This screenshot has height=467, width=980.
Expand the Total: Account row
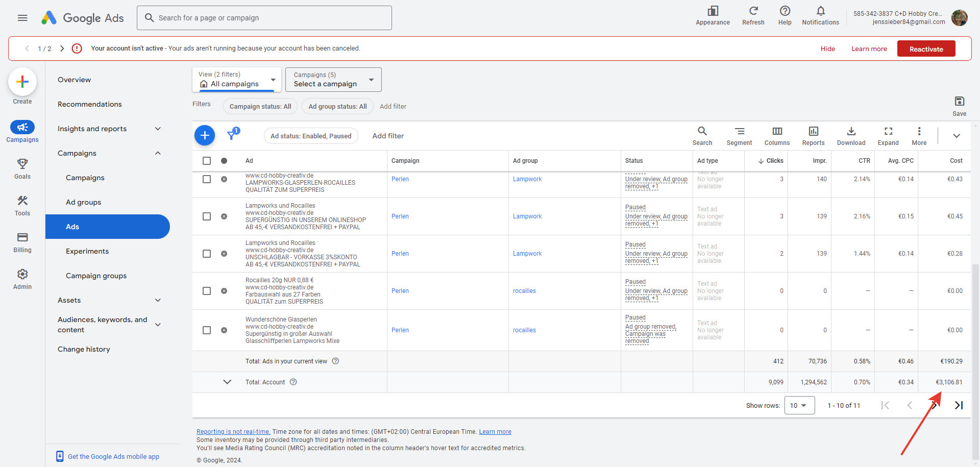tap(227, 382)
